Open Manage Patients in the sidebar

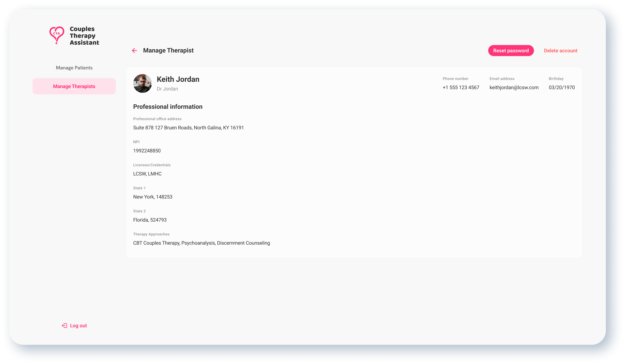pyautogui.click(x=74, y=68)
